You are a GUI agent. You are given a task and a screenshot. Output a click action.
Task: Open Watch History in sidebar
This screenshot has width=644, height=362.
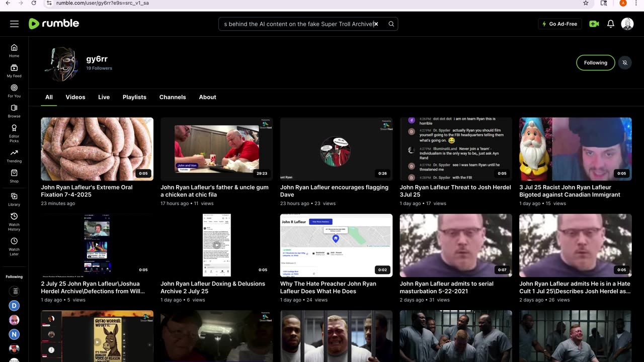pos(14,222)
